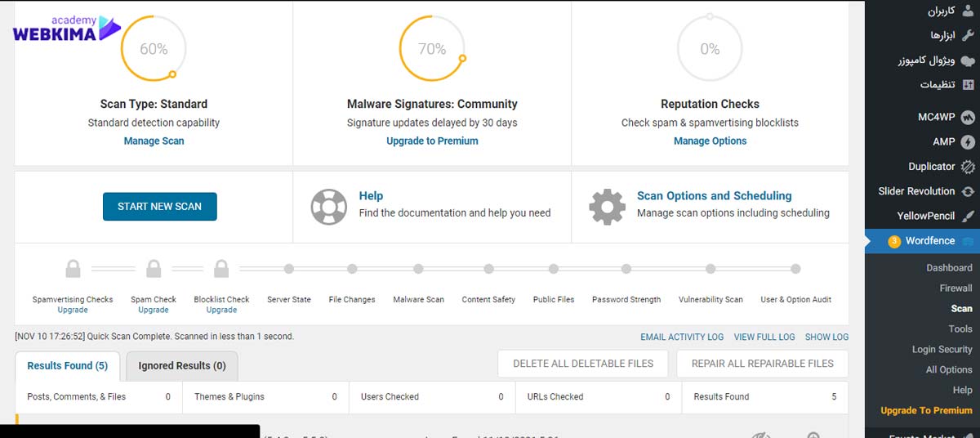Click the 0% Reputation Checks progress circle
The height and width of the screenshot is (438, 980).
[710, 47]
